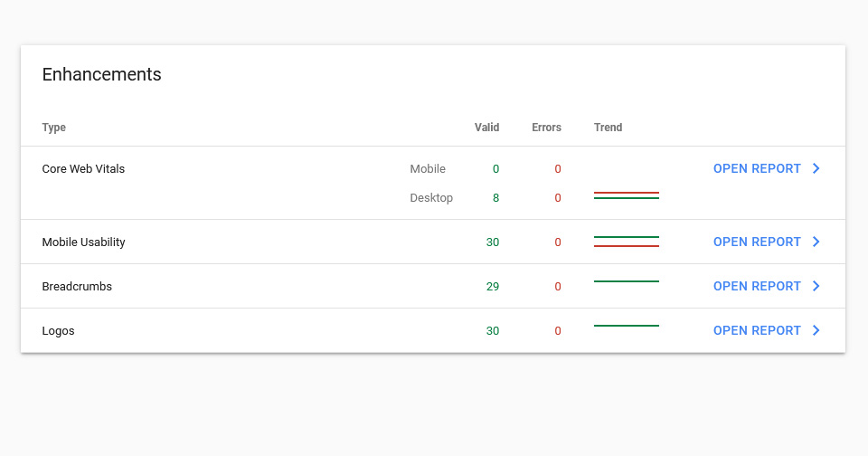
Task: Click the Mobile errors count 0
Action: coord(558,169)
